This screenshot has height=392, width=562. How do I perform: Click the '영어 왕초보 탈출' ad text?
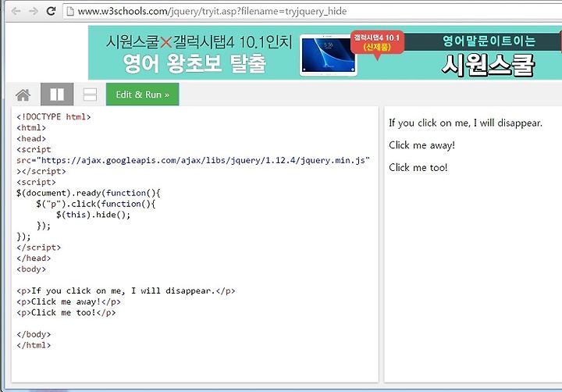pos(194,63)
